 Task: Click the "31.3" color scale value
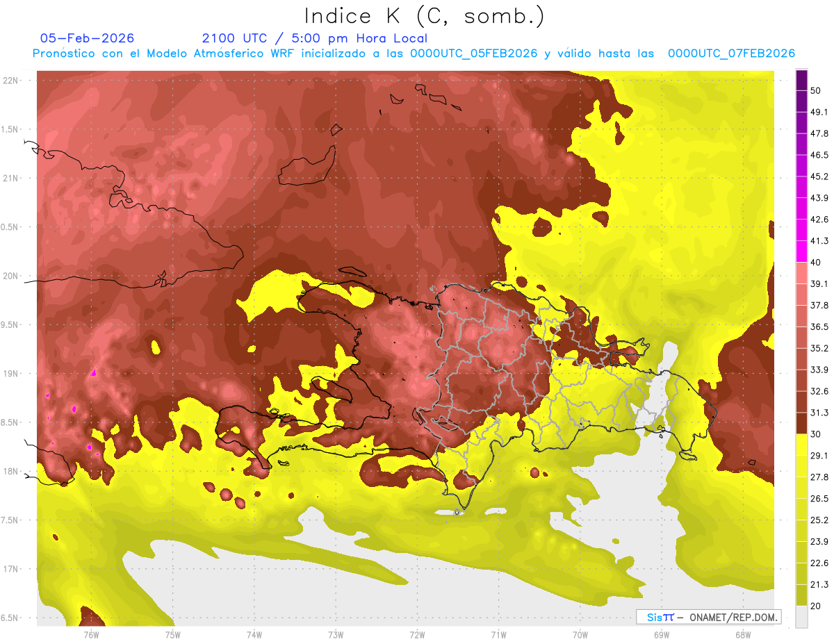click(x=819, y=413)
